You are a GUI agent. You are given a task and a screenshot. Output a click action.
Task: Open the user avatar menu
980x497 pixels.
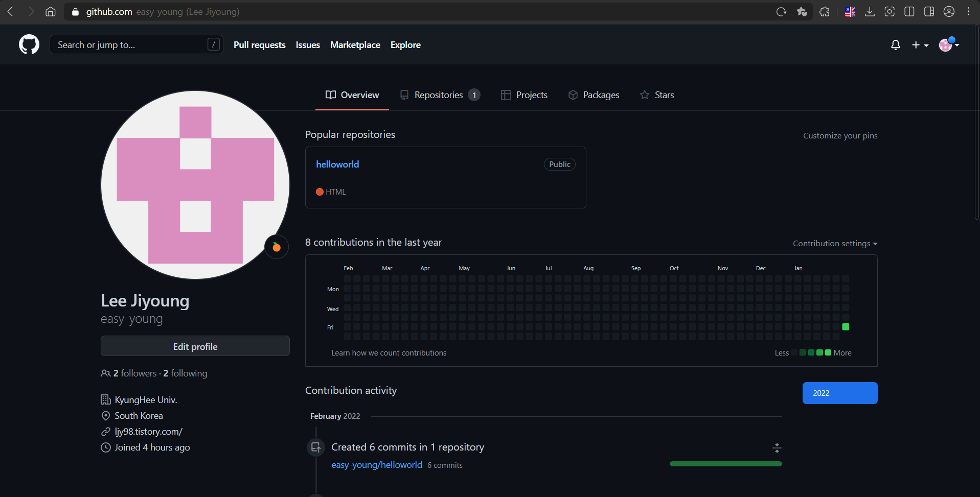pos(949,45)
